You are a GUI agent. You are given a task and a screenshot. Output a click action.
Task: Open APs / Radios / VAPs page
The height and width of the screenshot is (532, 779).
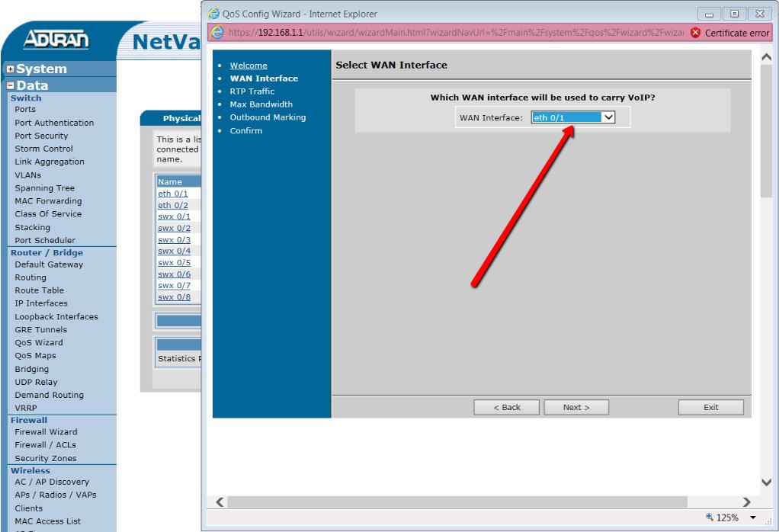click(56, 495)
